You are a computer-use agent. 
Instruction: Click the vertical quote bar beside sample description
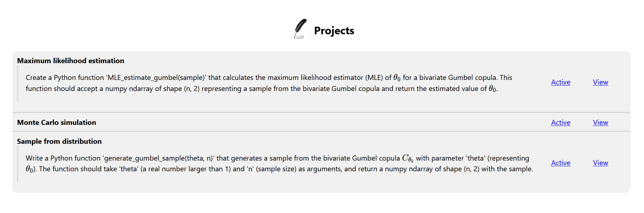(18, 163)
